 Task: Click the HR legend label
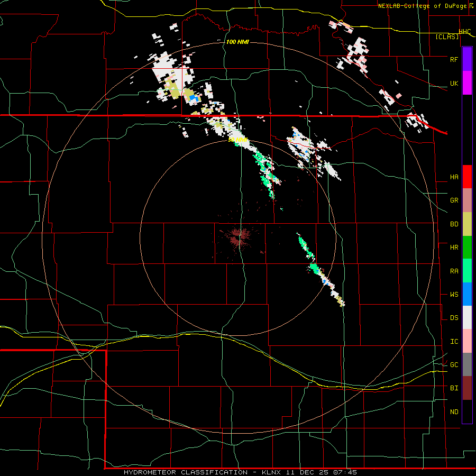[454, 248]
